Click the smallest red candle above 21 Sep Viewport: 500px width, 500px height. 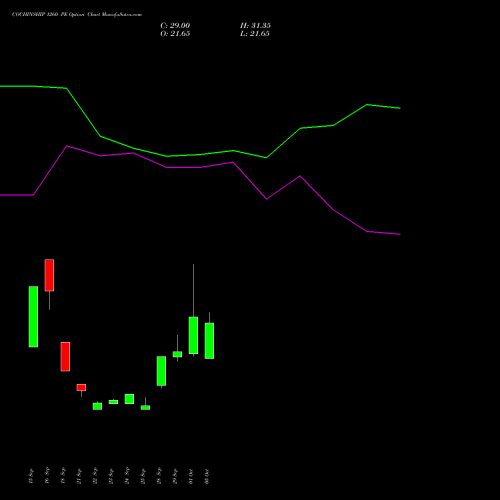pyautogui.click(x=81, y=387)
